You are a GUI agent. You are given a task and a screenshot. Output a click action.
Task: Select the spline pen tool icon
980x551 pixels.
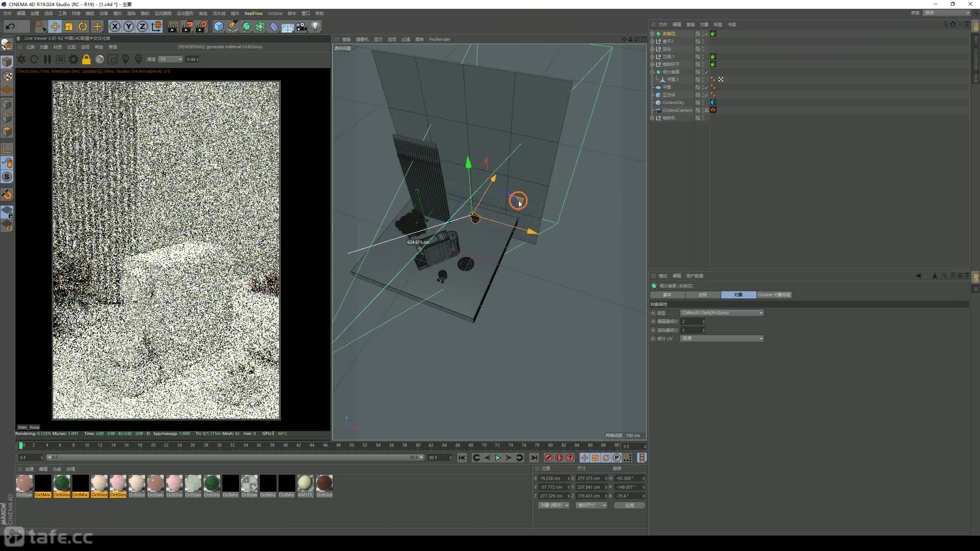click(233, 26)
